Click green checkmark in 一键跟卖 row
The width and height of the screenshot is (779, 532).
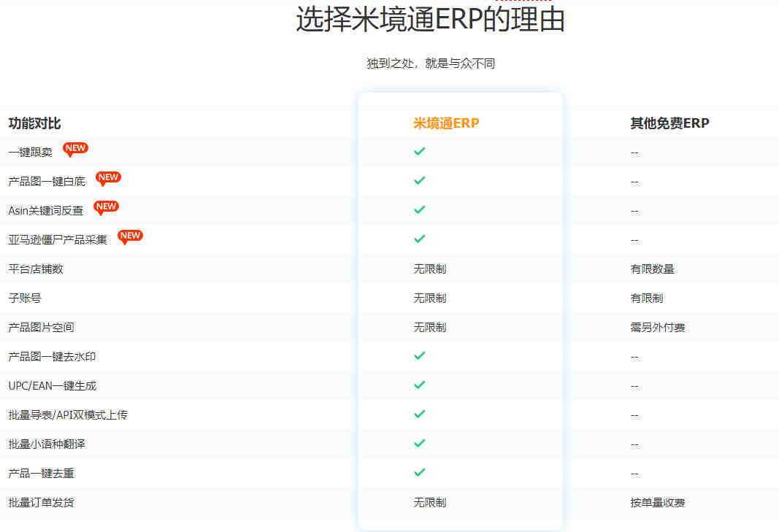pyautogui.click(x=420, y=151)
